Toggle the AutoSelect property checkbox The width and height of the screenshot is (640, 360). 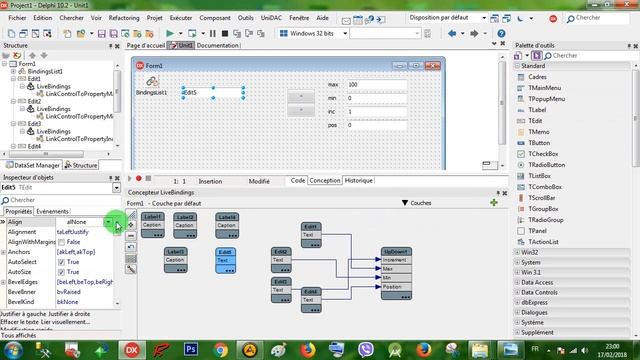click(61, 262)
